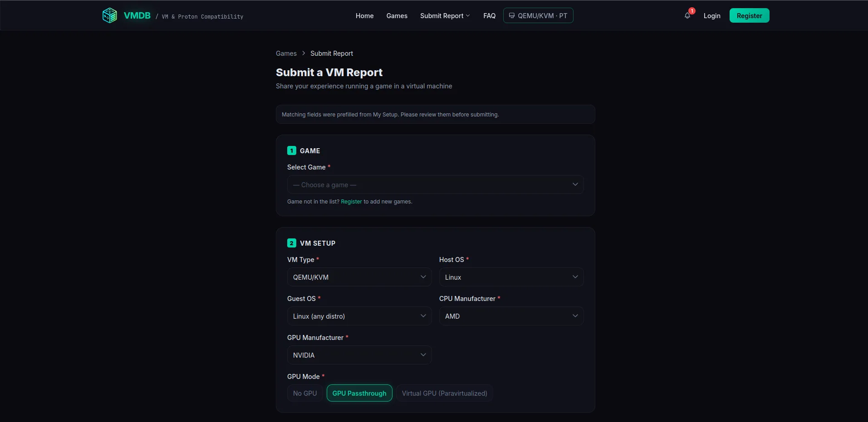Click the Login link
The height and width of the screenshot is (422, 868).
pos(712,16)
